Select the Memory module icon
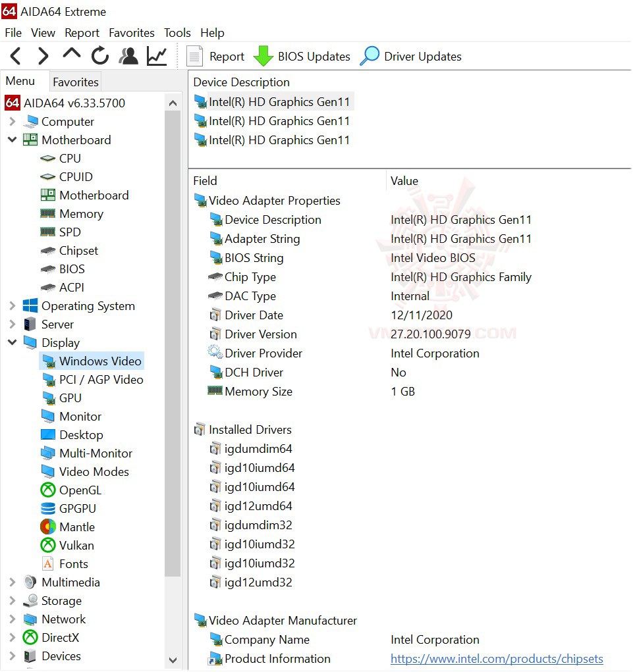The image size is (633, 672). click(47, 213)
